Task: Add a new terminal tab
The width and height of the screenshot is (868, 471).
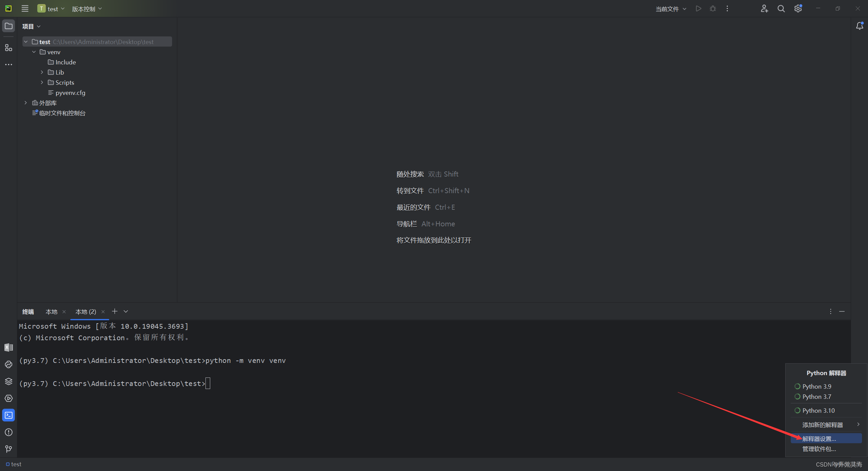Action: 115,311
